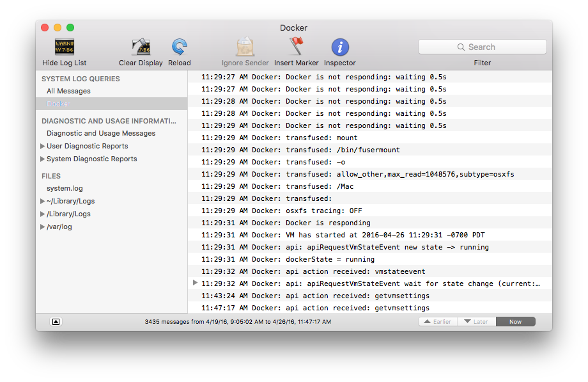Select the Now toggle at bottom right

[x=515, y=321]
